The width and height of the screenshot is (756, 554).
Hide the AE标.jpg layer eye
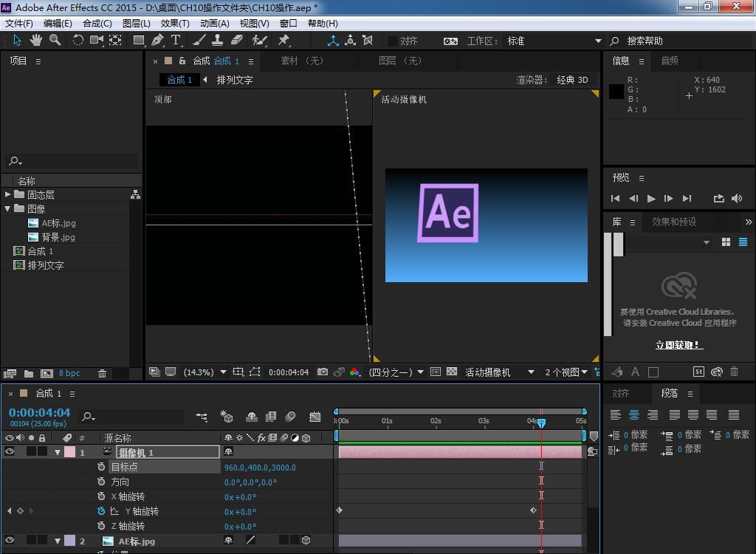click(9, 541)
